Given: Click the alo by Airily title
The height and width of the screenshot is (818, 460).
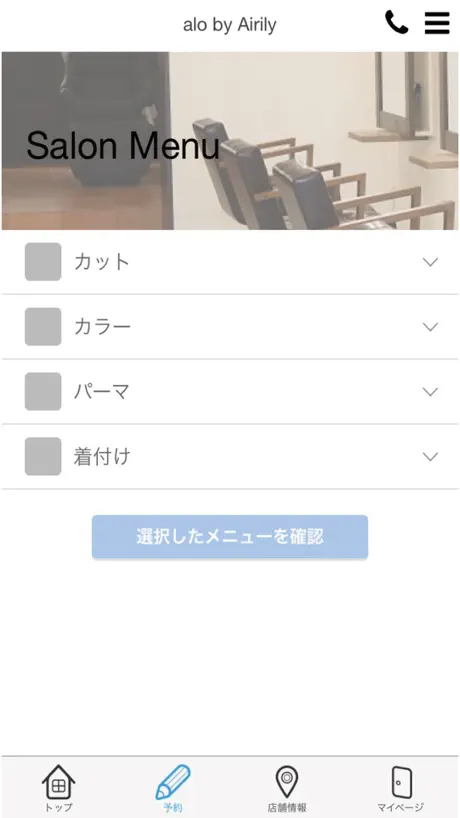Looking at the screenshot, I should point(230,25).
